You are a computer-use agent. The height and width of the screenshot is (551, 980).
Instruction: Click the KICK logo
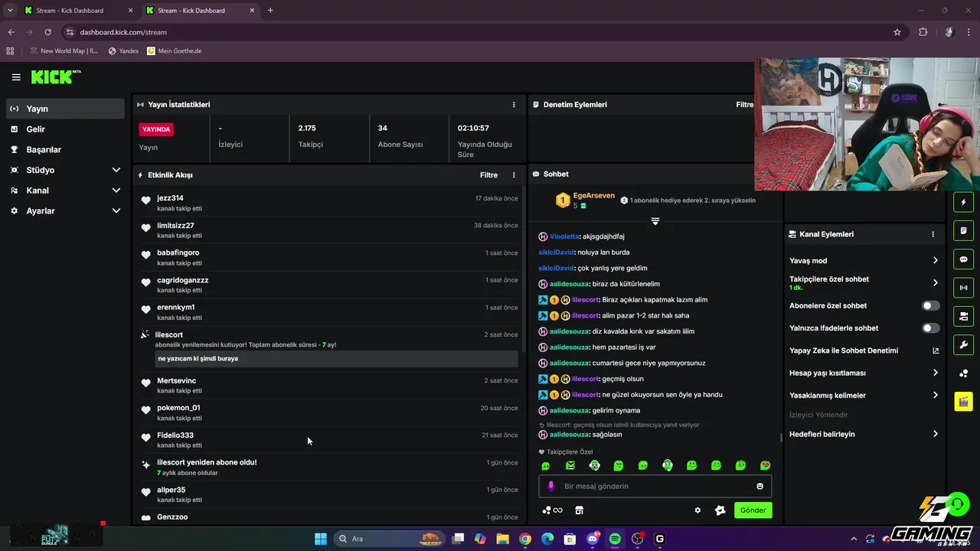(55, 77)
